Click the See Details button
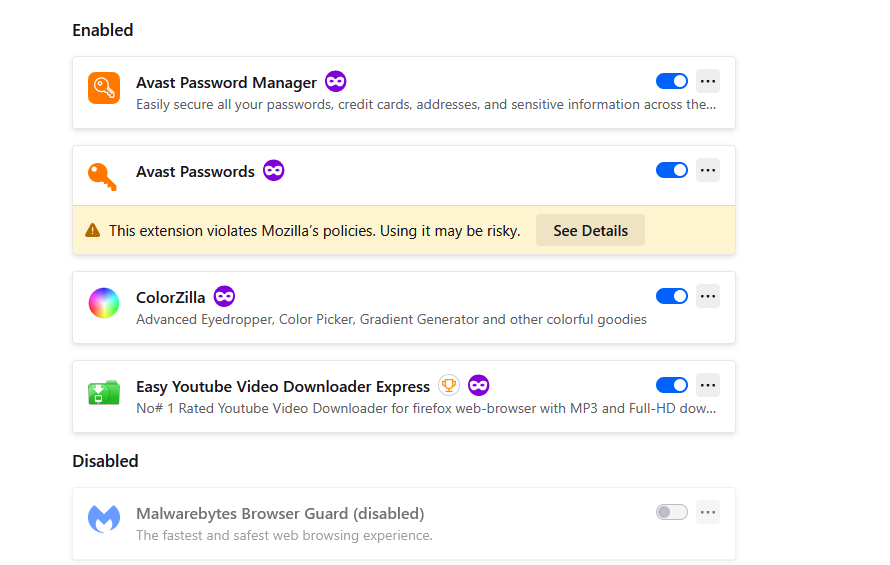Image resolution: width=890 pixels, height=565 pixels. click(590, 231)
